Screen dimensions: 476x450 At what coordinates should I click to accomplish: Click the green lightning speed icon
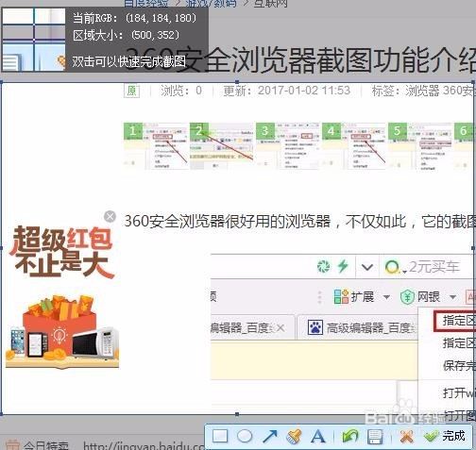point(343,267)
